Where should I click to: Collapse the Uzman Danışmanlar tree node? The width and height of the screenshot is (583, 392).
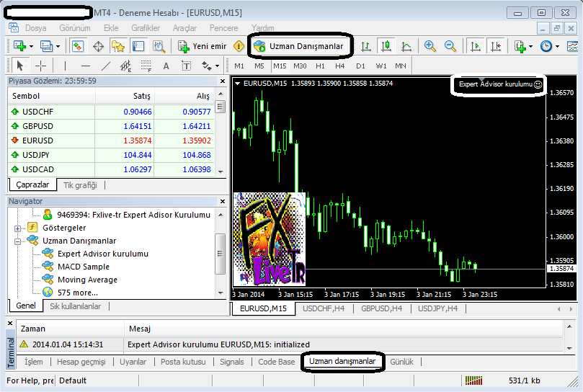(17, 241)
